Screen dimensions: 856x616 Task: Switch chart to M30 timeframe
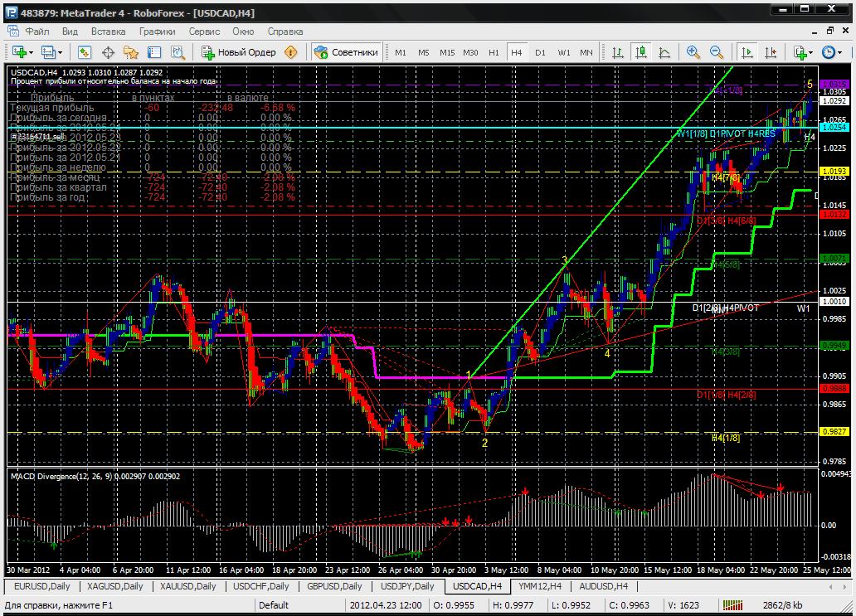point(470,53)
